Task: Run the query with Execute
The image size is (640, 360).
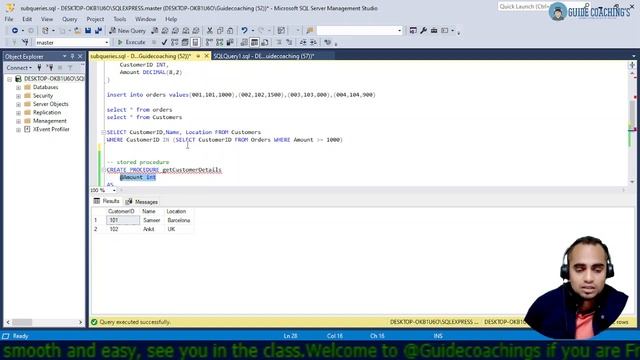Action: click(131, 42)
